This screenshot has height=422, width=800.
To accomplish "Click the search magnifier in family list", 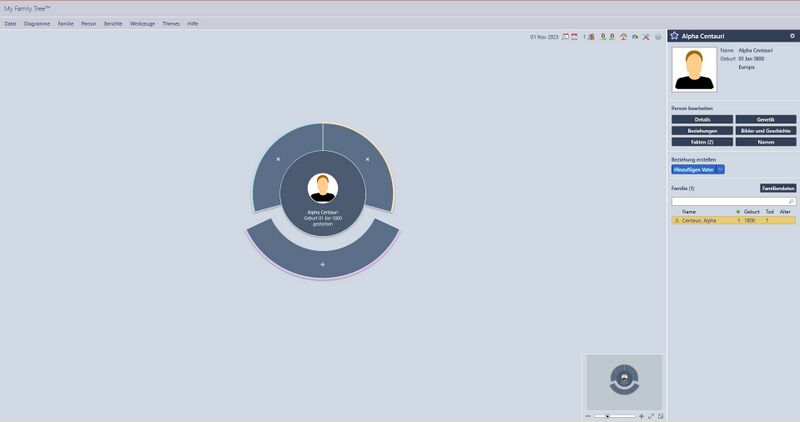I will [x=791, y=201].
